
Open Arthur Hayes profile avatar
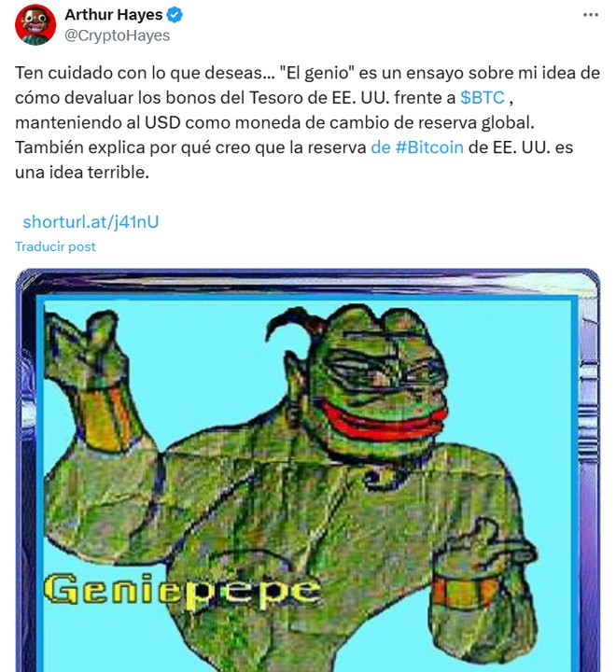(x=35, y=25)
